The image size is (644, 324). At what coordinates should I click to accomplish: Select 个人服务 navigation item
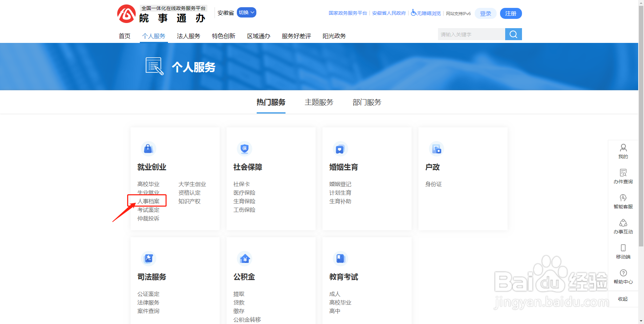pos(154,36)
